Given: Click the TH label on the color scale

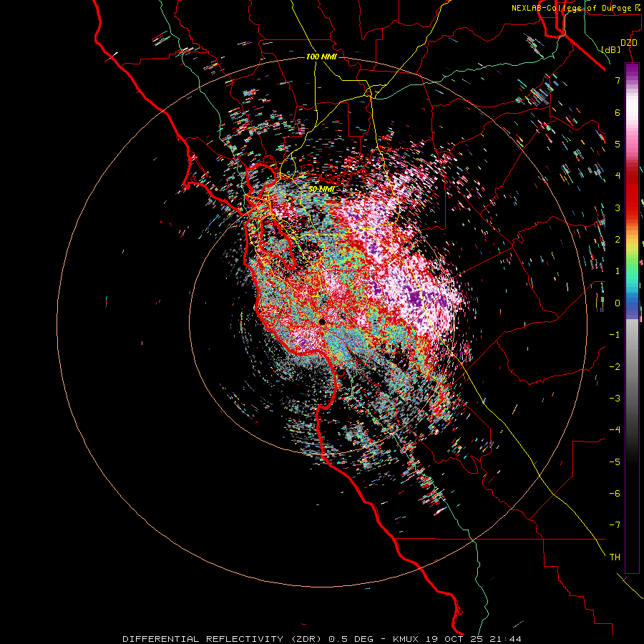Looking at the screenshot, I should coord(615,557).
